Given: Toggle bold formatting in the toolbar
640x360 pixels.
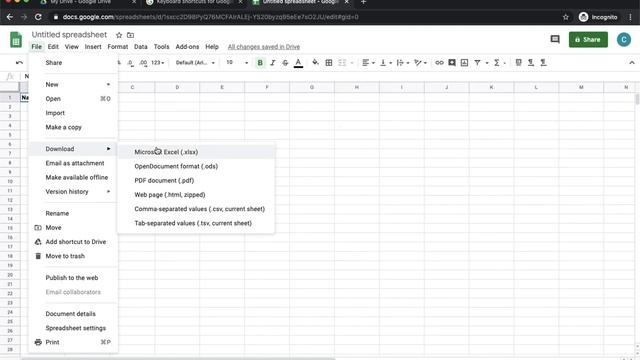Looking at the screenshot, I should (x=260, y=63).
